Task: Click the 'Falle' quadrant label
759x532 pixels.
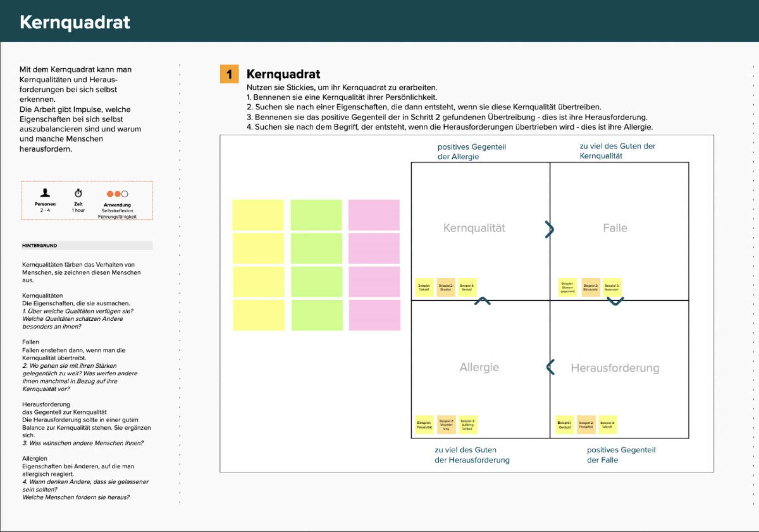Action: tap(615, 228)
